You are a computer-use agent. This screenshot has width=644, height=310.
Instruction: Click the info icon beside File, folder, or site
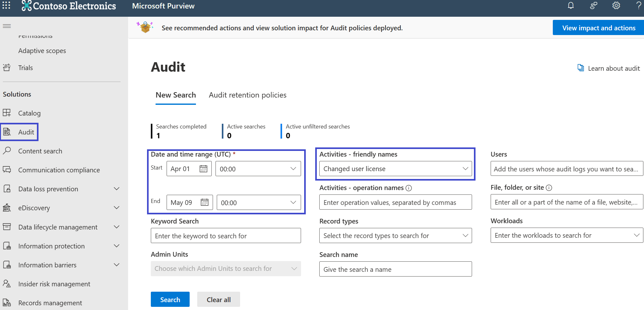[x=549, y=188]
